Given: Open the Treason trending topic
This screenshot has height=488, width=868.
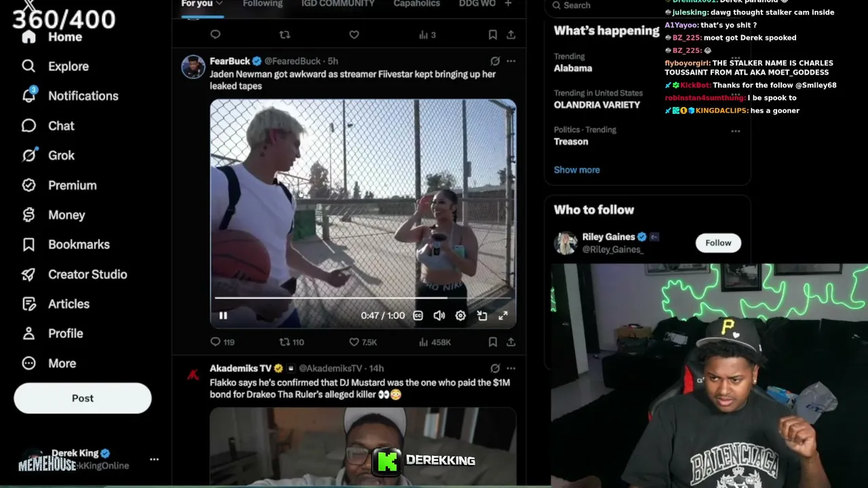Looking at the screenshot, I should (x=571, y=142).
